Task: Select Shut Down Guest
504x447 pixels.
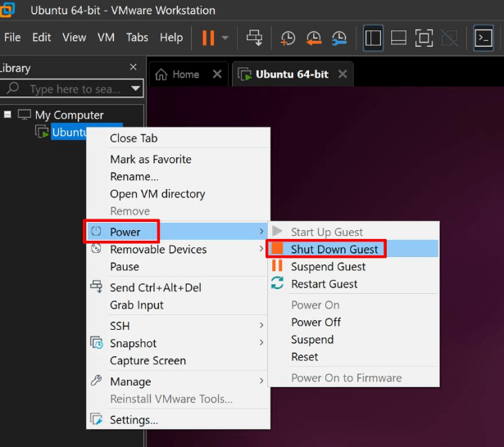Action: (353, 249)
